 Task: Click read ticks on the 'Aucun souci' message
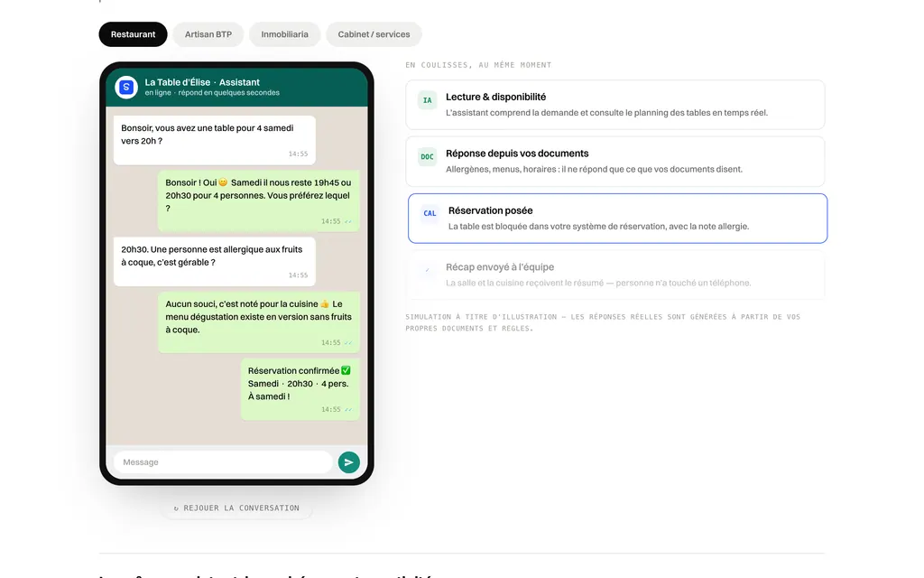[348, 342]
